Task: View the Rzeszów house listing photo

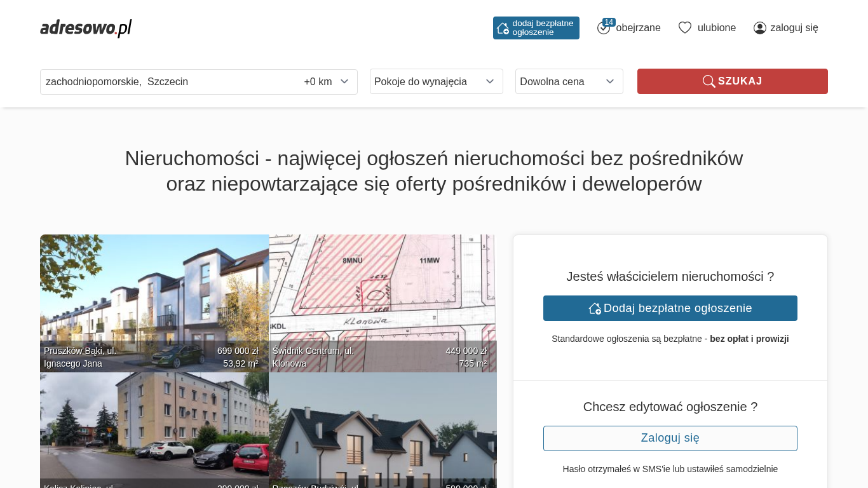Action: 383,426
